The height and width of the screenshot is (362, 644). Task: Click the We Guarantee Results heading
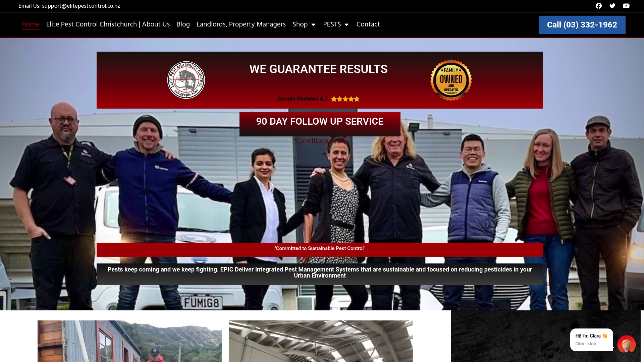click(318, 69)
